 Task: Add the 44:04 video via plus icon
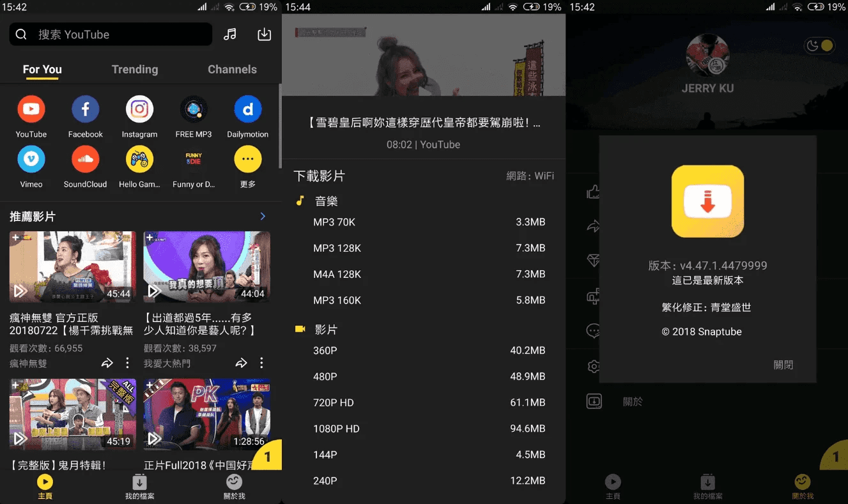[x=150, y=238]
